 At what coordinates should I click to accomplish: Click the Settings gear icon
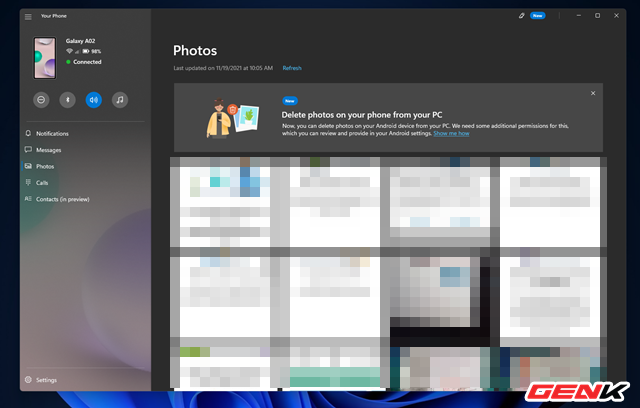[28, 380]
